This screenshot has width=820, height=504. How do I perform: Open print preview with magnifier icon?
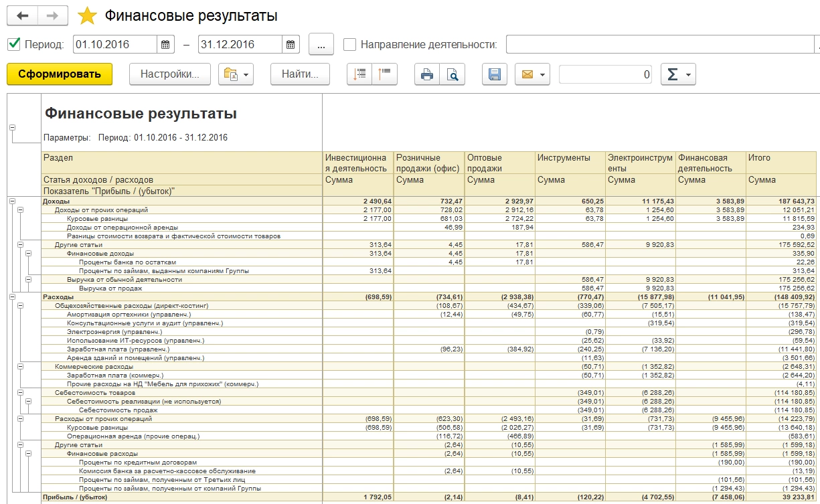(453, 74)
